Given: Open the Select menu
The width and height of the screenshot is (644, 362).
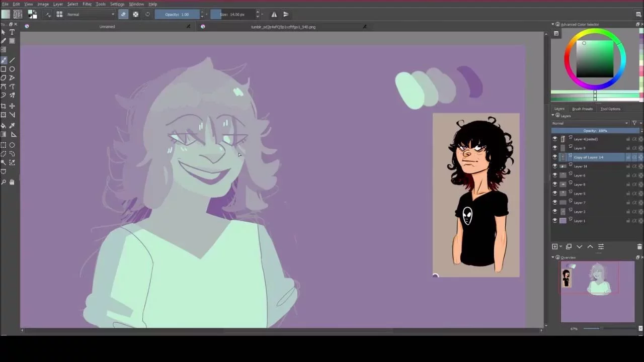Looking at the screenshot, I should click(x=72, y=4).
